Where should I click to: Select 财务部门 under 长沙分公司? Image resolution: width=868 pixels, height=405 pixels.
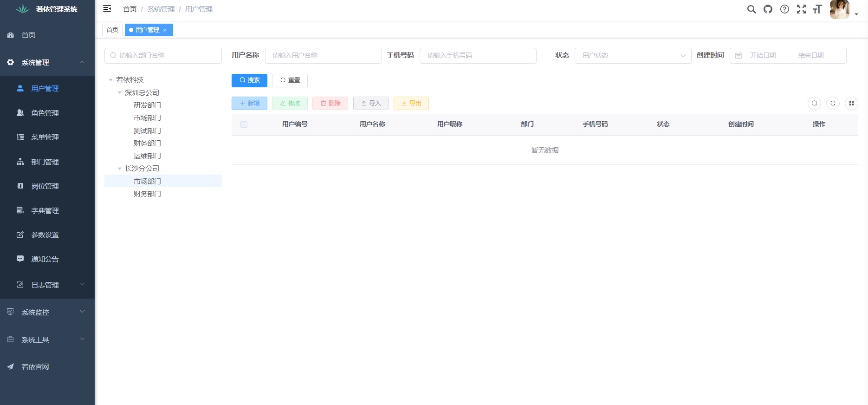pyautogui.click(x=147, y=194)
